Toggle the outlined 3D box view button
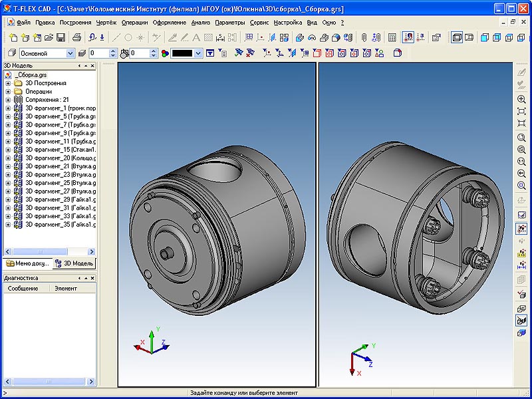This screenshot has width=532, height=399. click(458, 37)
